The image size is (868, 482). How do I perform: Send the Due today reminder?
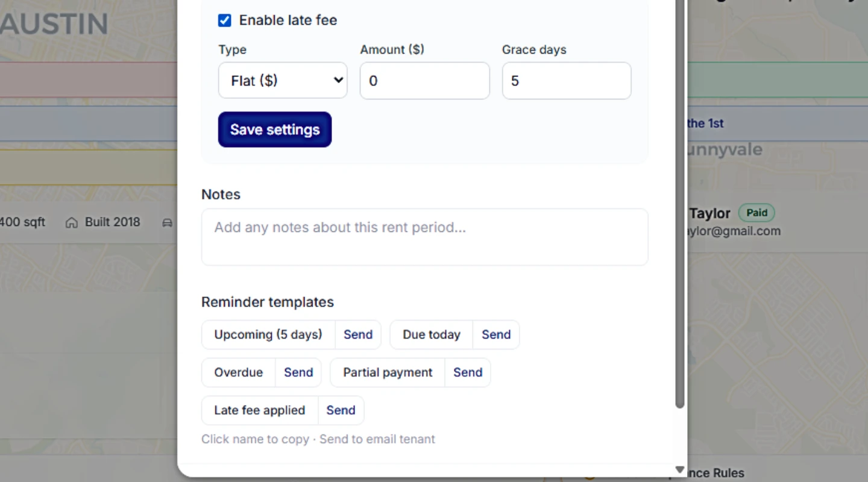[x=496, y=334]
